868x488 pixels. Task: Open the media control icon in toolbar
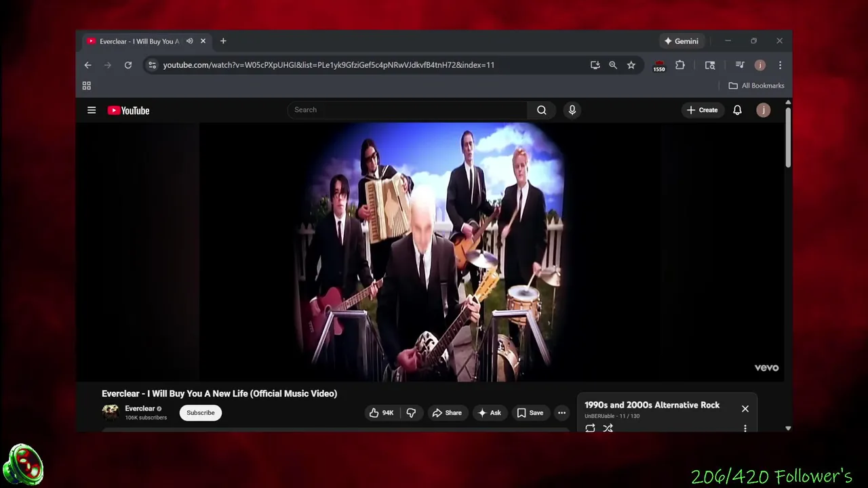(x=740, y=65)
